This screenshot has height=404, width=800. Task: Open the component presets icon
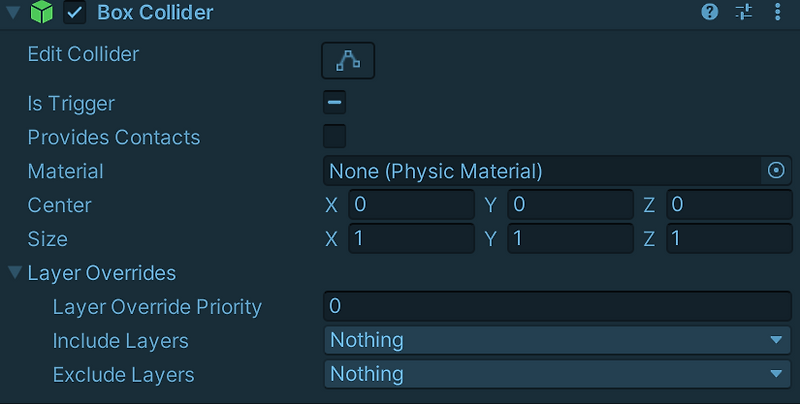(x=743, y=12)
